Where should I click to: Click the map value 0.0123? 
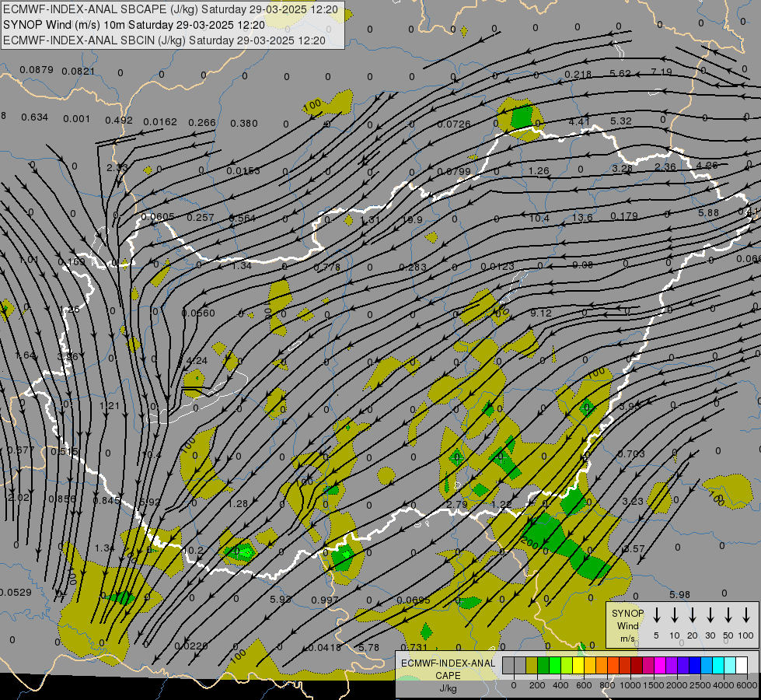497,267
